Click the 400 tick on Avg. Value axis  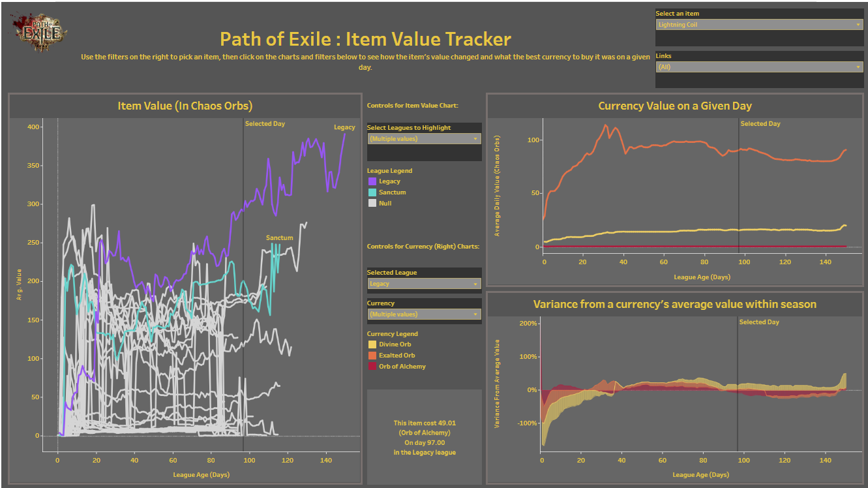point(35,127)
